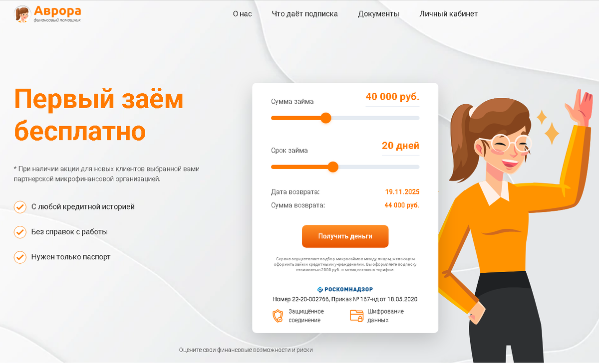This screenshot has width=599, height=364.
Task: Click the Роскомнадзор logo
Action: pyautogui.click(x=345, y=289)
